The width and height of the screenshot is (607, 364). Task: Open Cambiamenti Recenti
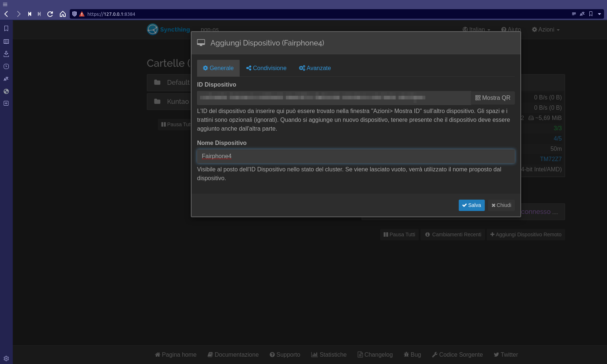point(453,234)
